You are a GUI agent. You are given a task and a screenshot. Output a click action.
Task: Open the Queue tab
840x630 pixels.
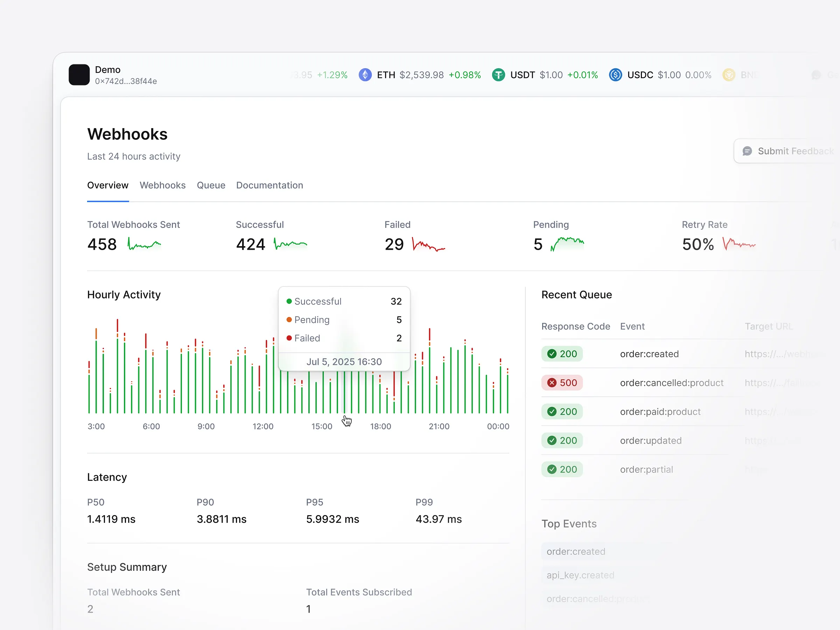(211, 186)
